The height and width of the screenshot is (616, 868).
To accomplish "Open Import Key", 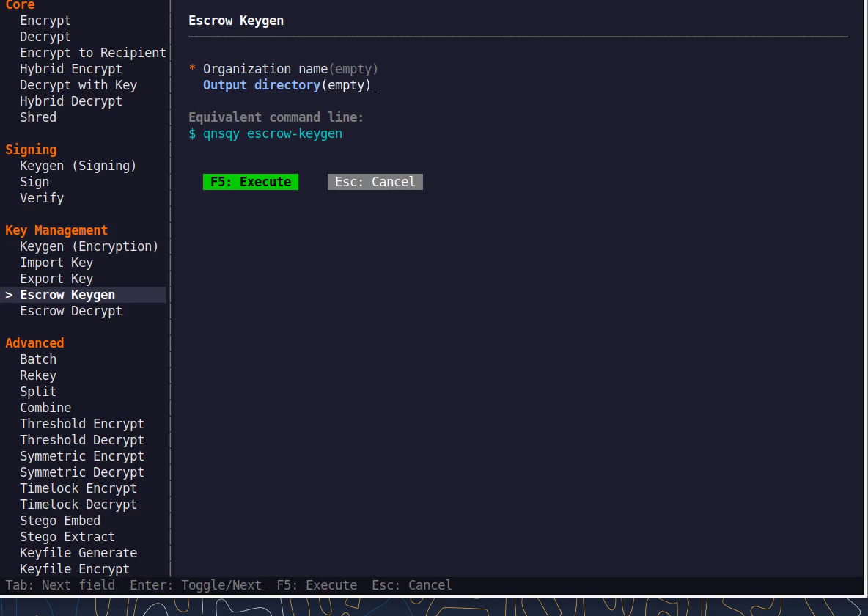I will point(56,262).
